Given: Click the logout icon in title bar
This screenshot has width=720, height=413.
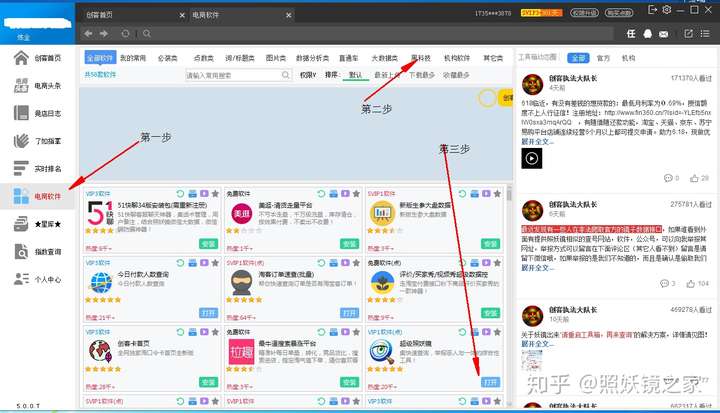Looking at the screenshot, I should [x=652, y=10].
